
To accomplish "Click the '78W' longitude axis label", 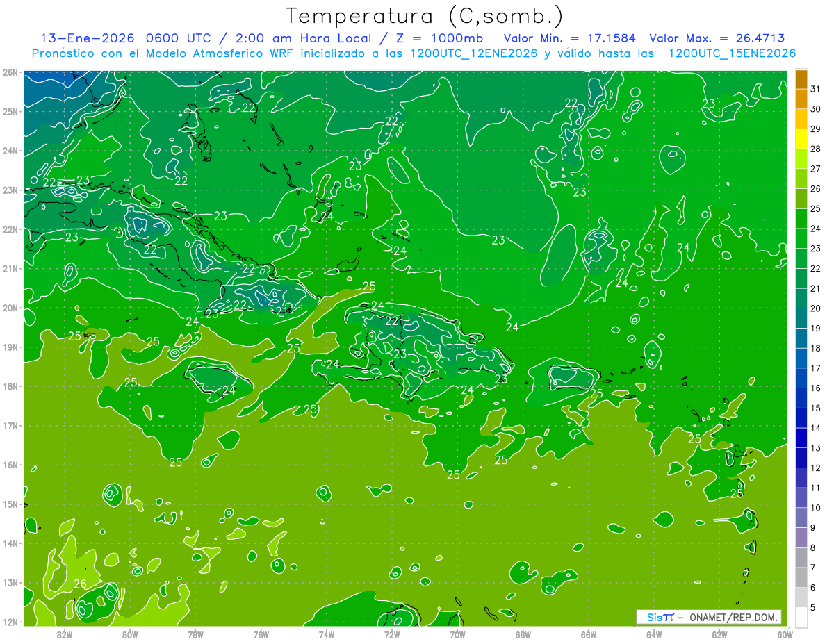I will 196,634.
